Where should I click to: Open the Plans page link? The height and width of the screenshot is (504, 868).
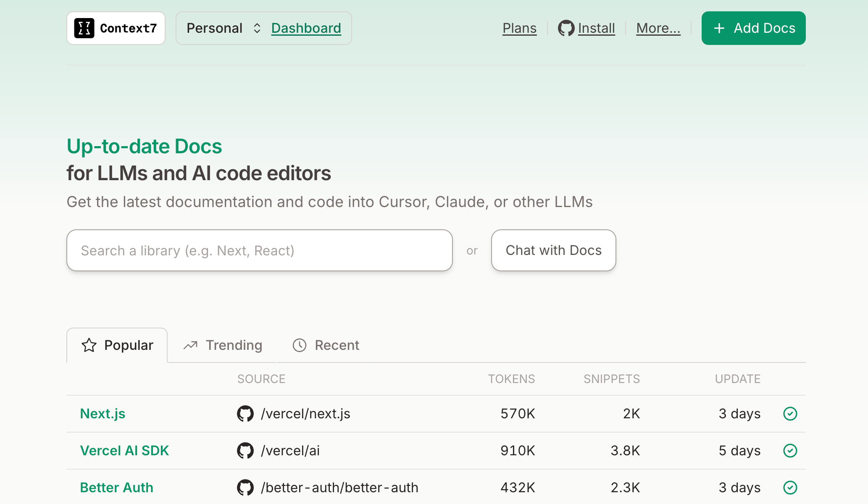[519, 28]
